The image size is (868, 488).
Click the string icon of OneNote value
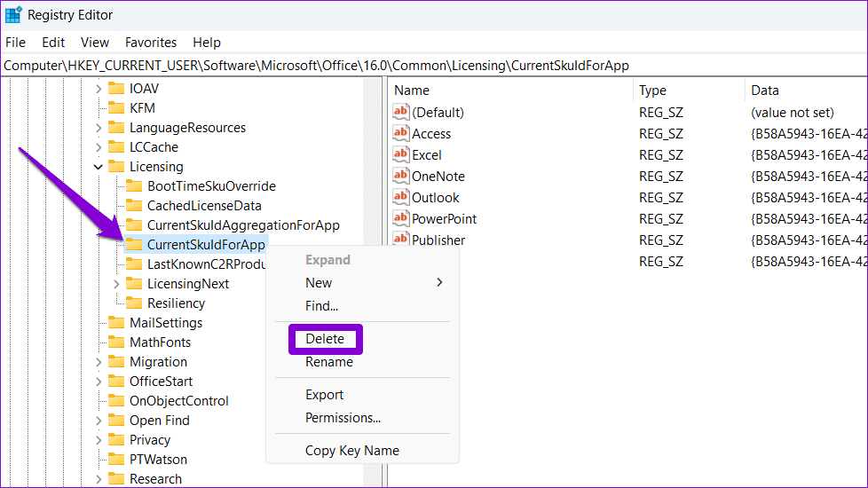coord(401,176)
